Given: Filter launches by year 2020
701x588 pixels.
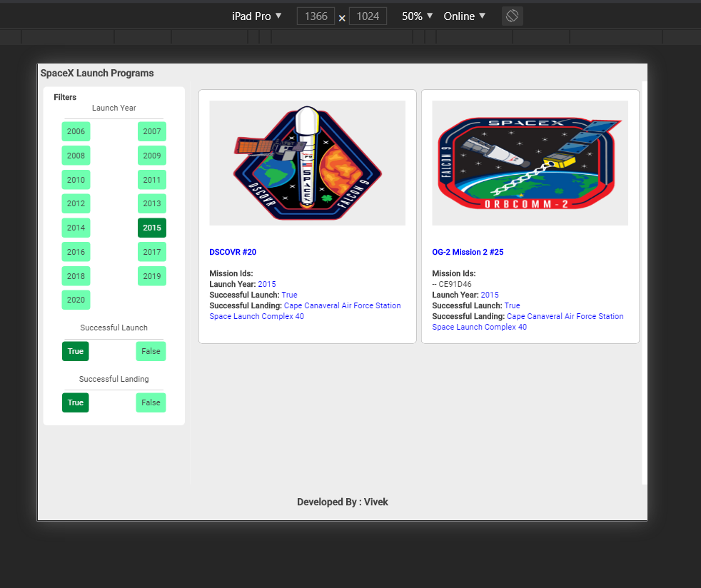Looking at the screenshot, I should (x=76, y=300).
